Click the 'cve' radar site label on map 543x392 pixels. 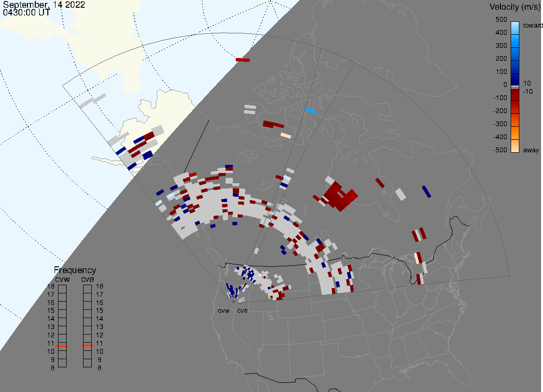click(243, 310)
